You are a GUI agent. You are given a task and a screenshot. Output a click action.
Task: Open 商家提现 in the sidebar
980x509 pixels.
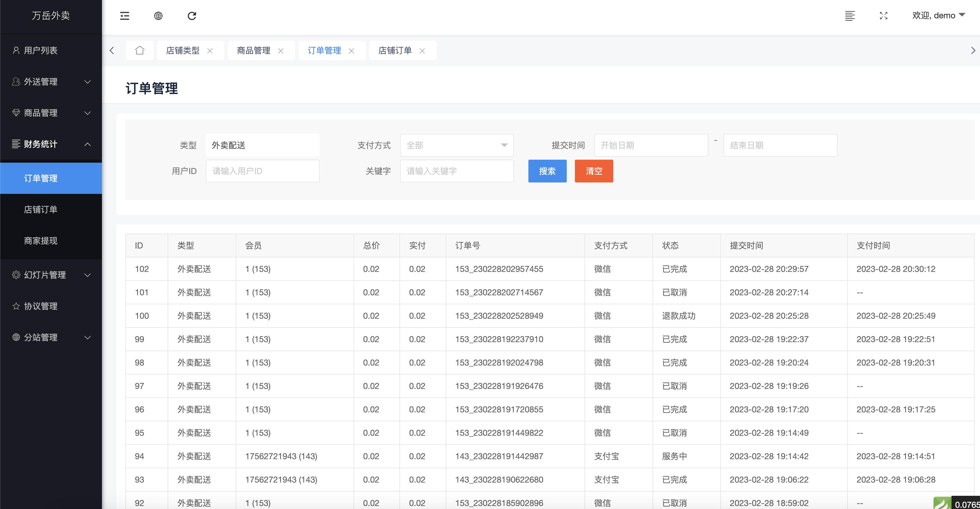[x=51, y=241]
